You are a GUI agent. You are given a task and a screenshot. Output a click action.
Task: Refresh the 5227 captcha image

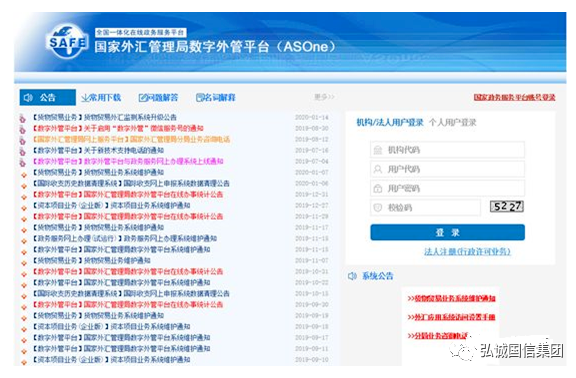tap(507, 206)
